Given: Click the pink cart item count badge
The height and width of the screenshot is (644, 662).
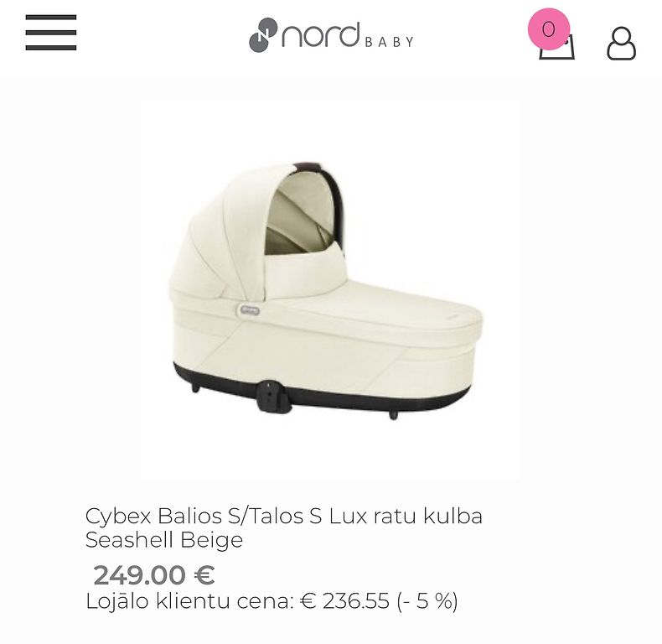Looking at the screenshot, I should click(x=549, y=29).
